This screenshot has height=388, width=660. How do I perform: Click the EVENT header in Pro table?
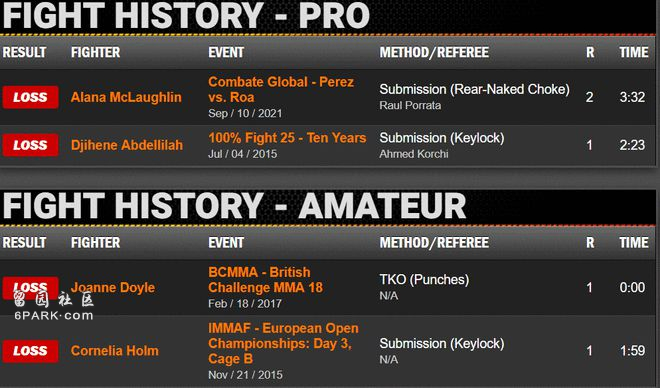(x=226, y=52)
